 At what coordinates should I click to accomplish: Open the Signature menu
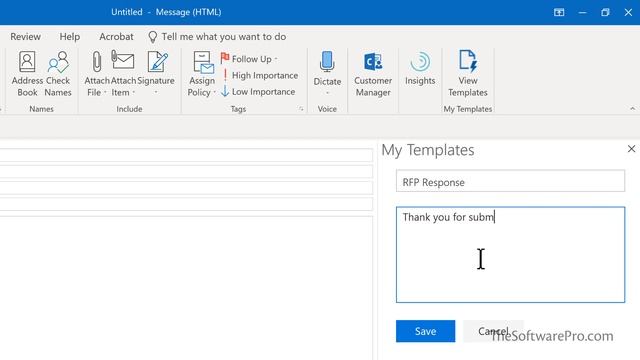[156, 74]
